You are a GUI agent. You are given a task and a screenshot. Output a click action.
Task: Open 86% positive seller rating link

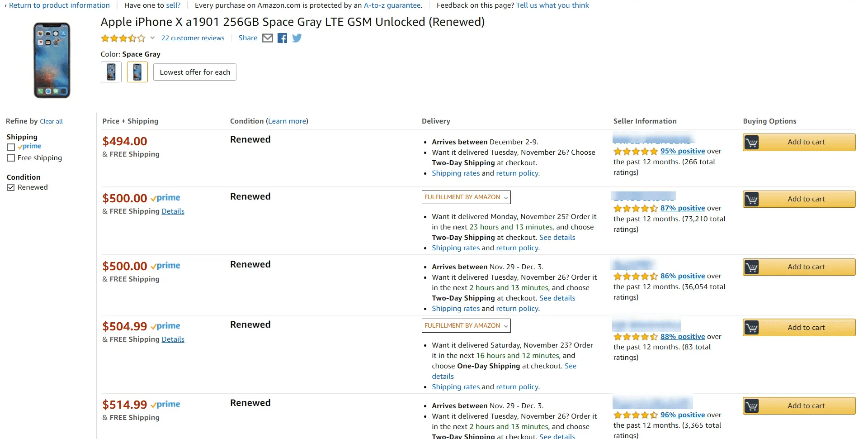(x=683, y=276)
